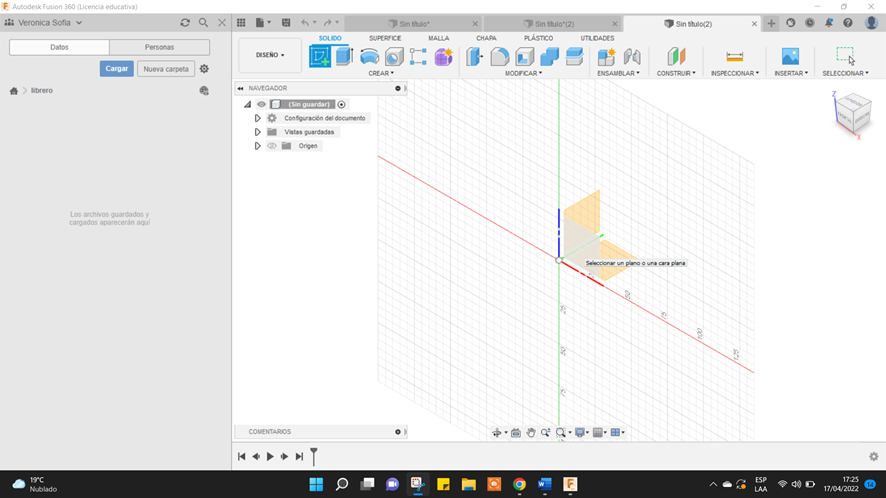The width and height of the screenshot is (886, 498).
Task: Open the MODIFICAR dropdown menu
Action: coord(524,73)
